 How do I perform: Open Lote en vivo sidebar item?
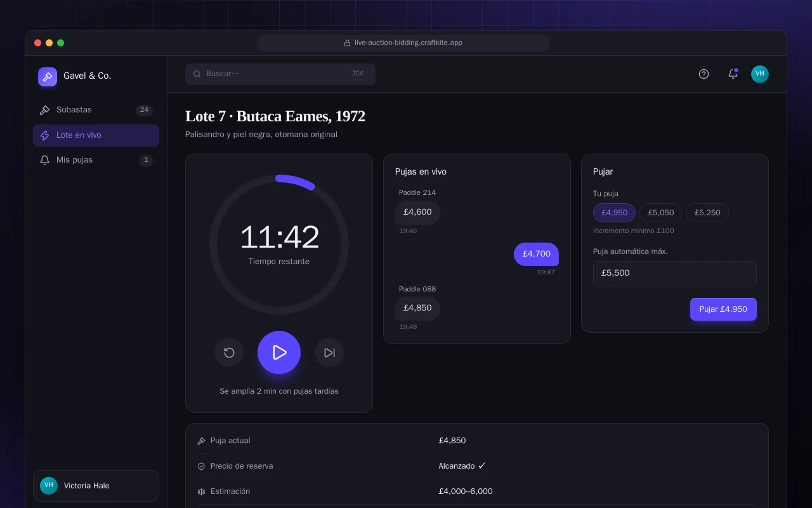point(96,135)
